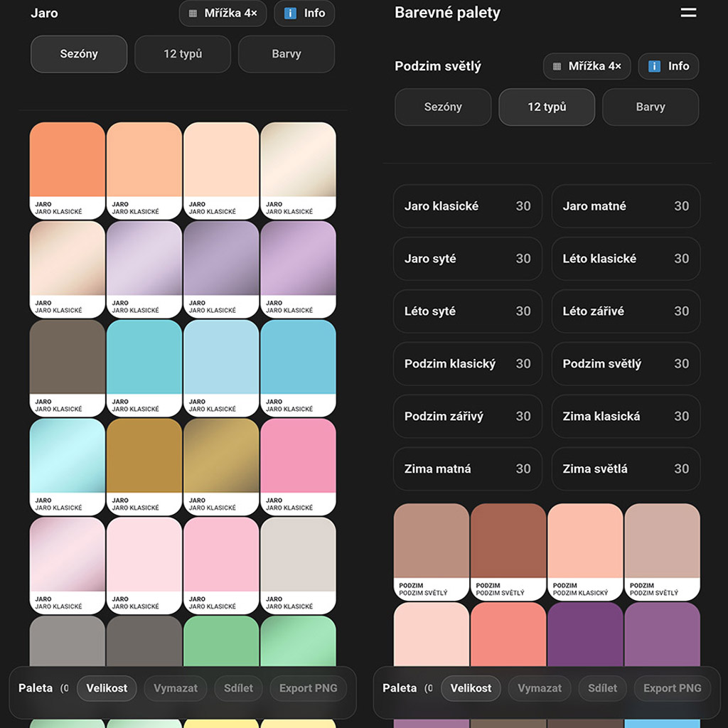The height and width of the screenshot is (728, 728).
Task: Click the Info button beside Jaro title
Action: (x=304, y=14)
